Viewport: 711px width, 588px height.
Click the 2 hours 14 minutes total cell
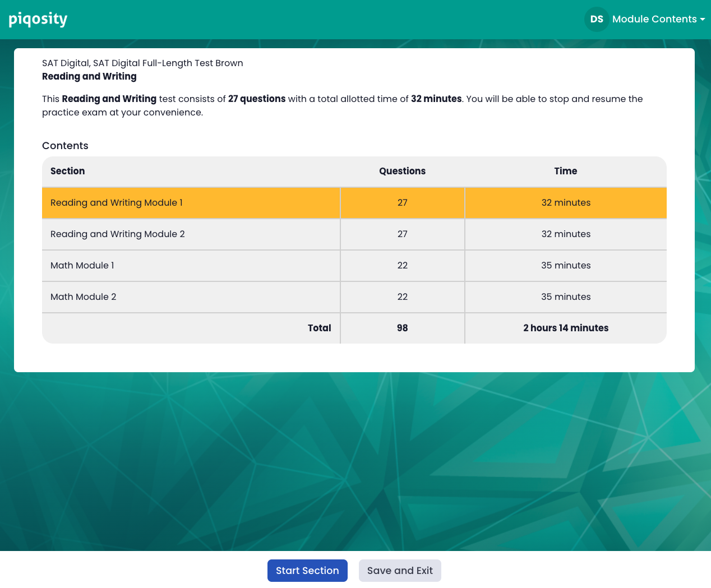(566, 328)
